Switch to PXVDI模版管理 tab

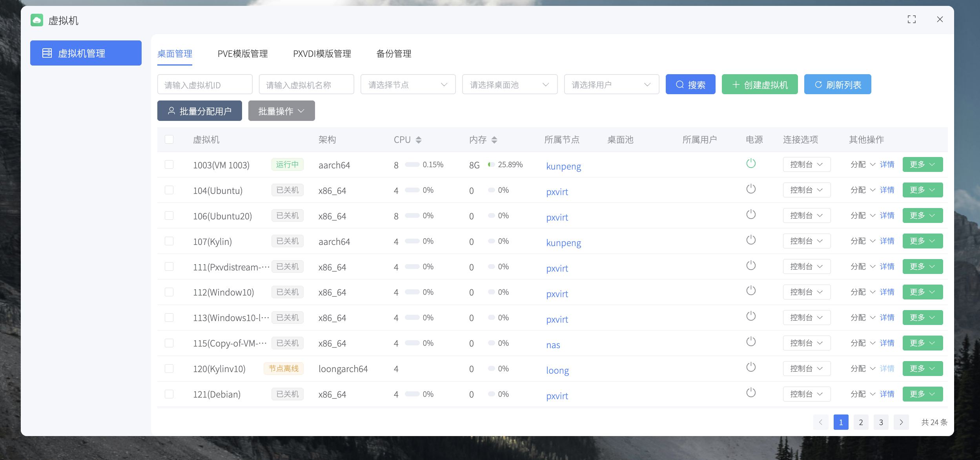coord(322,54)
